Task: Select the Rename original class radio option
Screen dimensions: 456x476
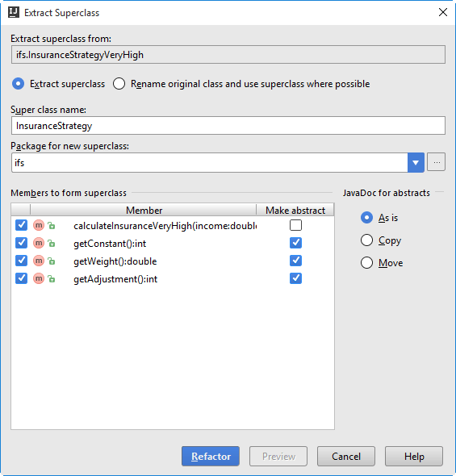Action: pyautogui.click(x=119, y=84)
